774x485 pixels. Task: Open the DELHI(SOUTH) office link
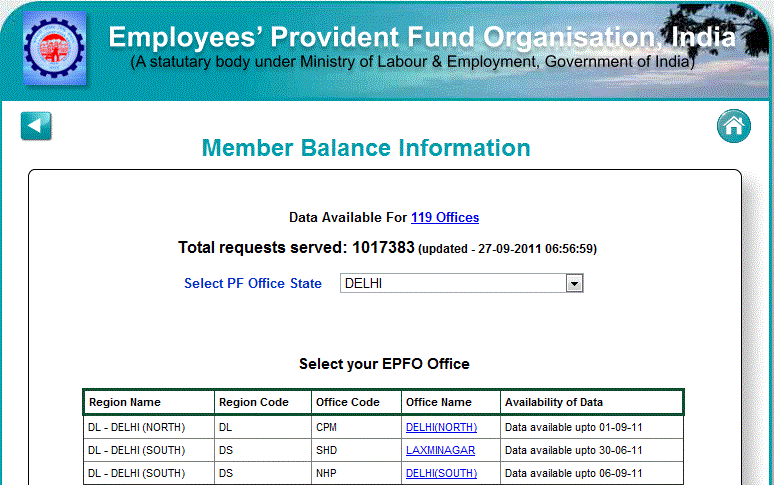pyautogui.click(x=441, y=473)
